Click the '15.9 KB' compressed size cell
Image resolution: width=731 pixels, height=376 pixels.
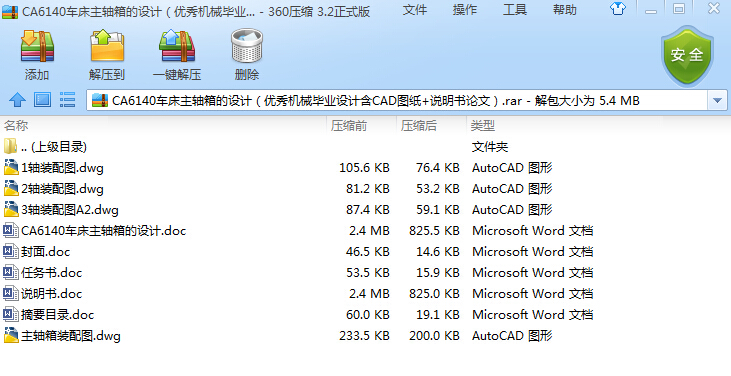pos(438,273)
